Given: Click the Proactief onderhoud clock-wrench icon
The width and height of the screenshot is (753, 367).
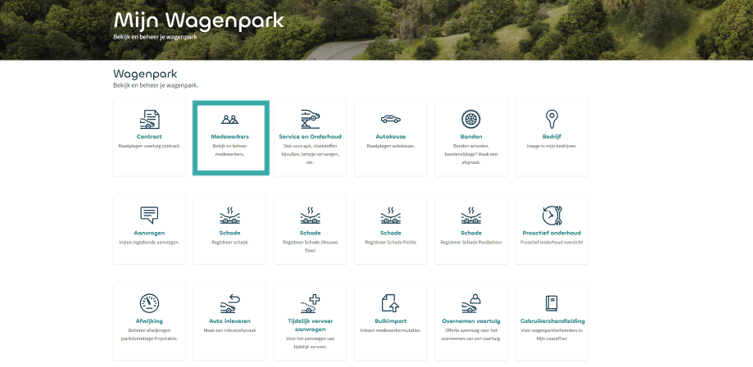Looking at the screenshot, I should tap(551, 216).
